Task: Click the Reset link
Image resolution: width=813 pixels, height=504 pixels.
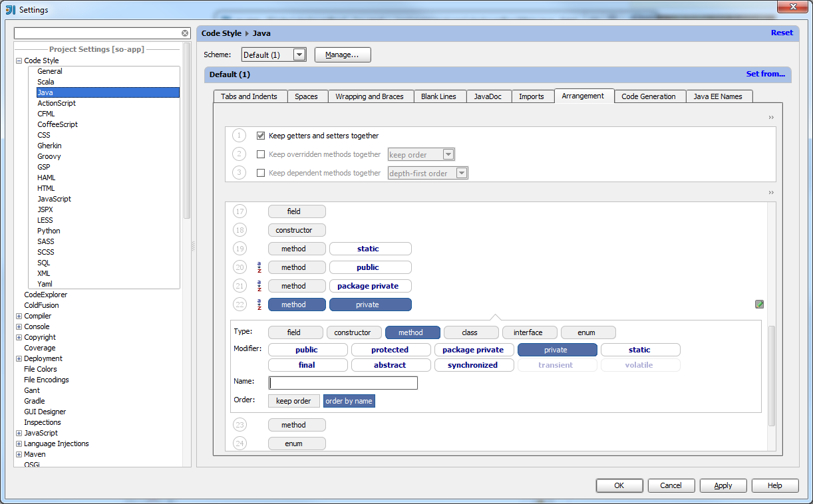Action: (x=782, y=33)
